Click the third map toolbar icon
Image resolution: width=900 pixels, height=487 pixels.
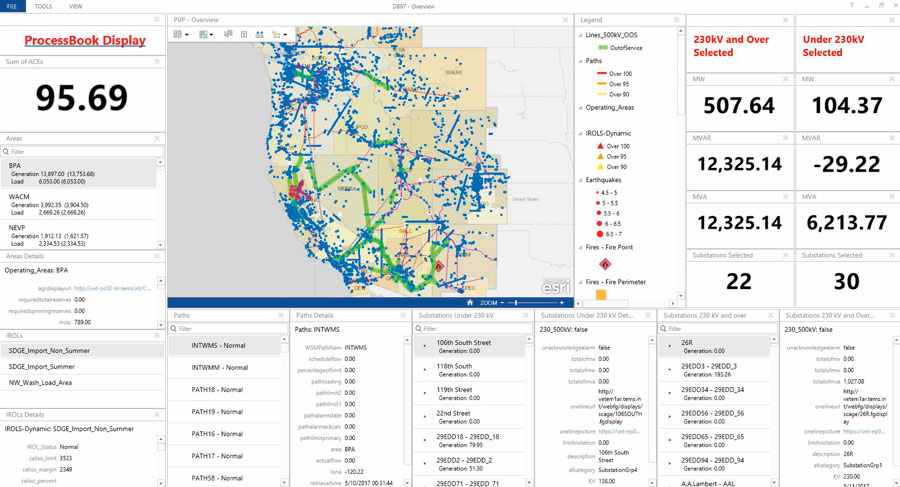(228, 34)
